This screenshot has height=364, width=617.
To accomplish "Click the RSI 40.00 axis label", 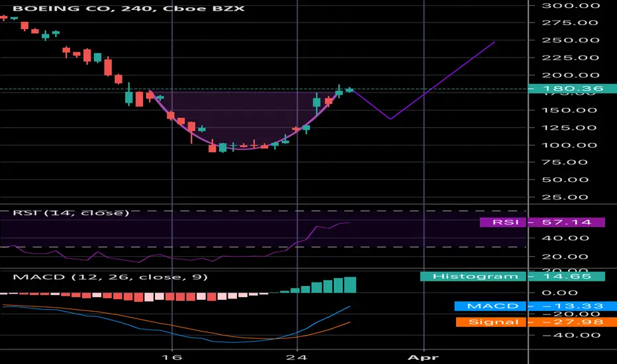I will pyautogui.click(x=565, y=238).
